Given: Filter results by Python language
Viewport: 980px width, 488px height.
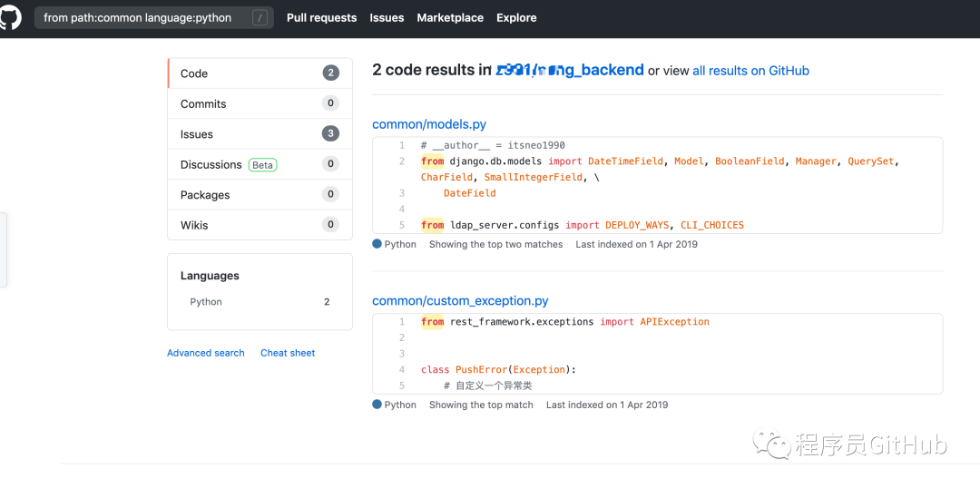Looking at the screenshot, I should pyautogui.click(x=206, y=302).
